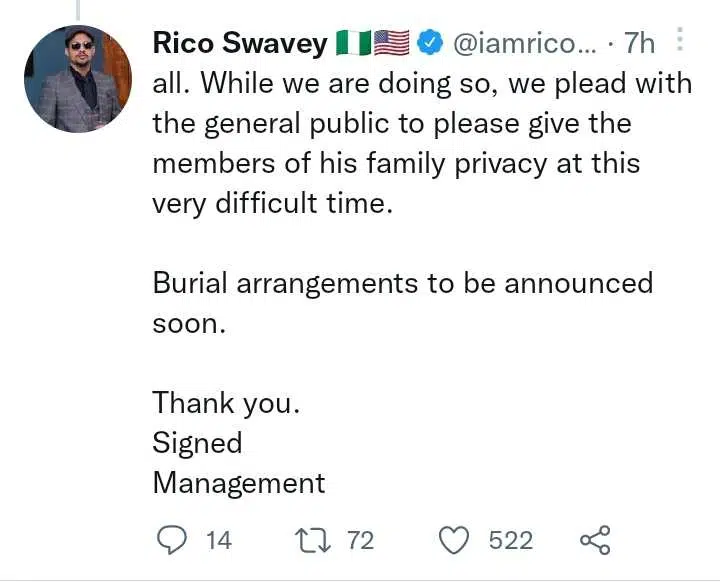Click the blue verified badge
Image resolution: width=720 pixels, height=585 pixels.
(x=429, y=44)
